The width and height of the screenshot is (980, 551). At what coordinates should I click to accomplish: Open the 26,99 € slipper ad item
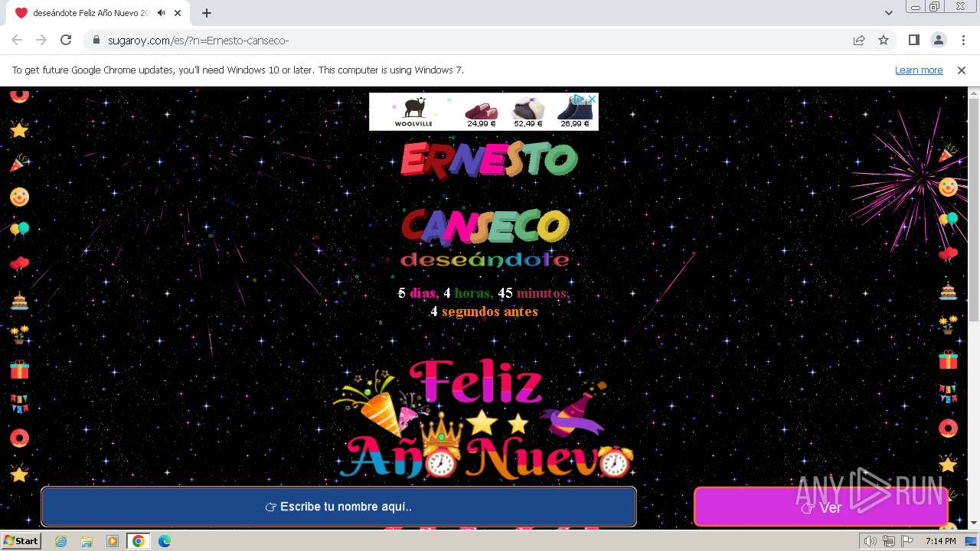[575, 112]
